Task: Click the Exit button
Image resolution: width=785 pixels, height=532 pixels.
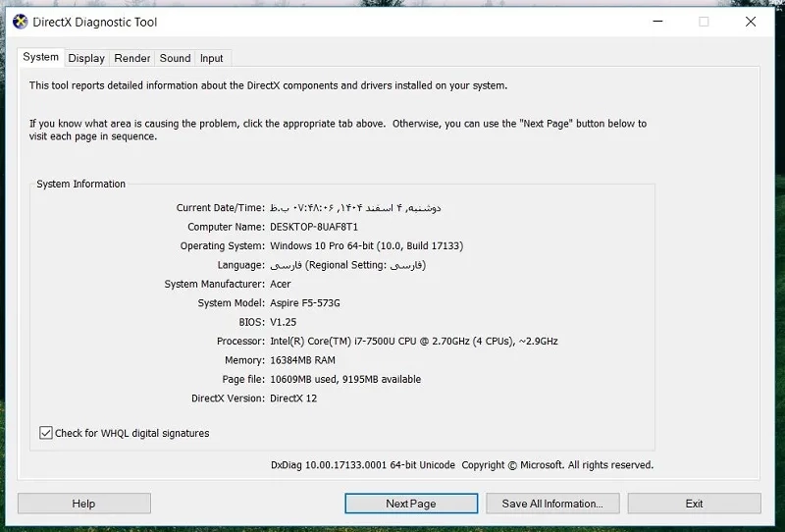Action: click(x=695, y=504)
